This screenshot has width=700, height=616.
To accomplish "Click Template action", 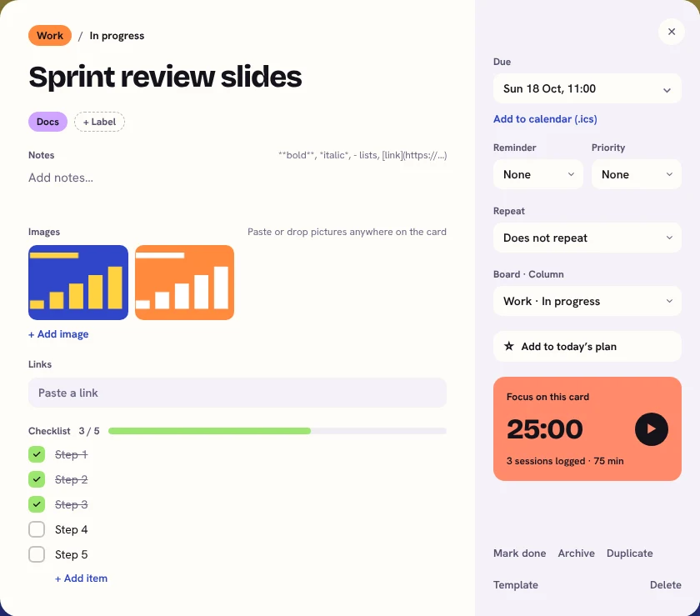I will pyautogui.click(x=516, y=584).
